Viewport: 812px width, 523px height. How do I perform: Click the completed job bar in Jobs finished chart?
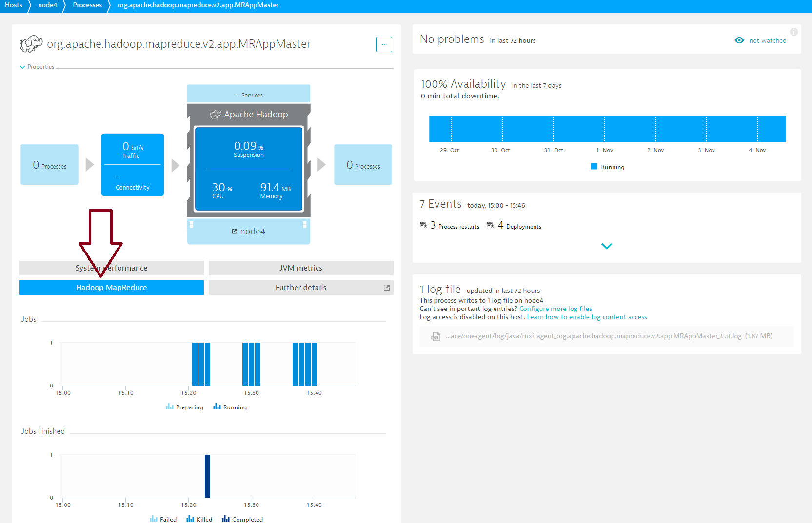click(x=207, y=476)
